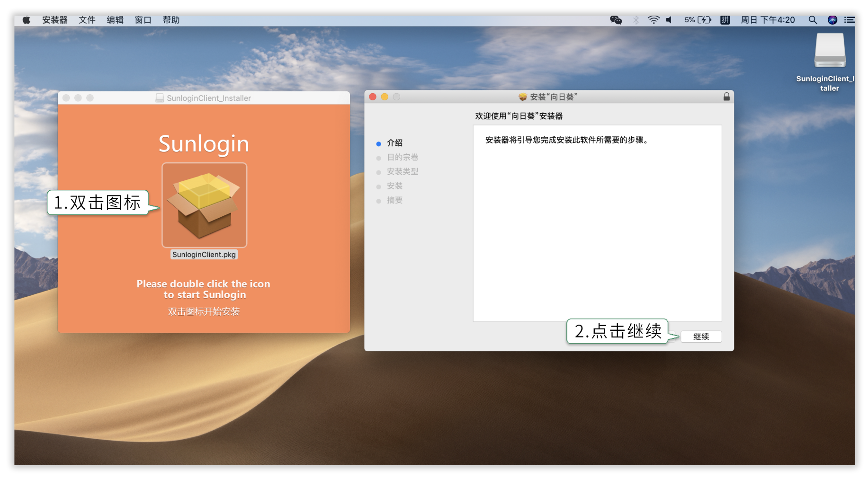
Task: Select the SunloginClient_Installer drive on desktop
Action: (830, 62)
